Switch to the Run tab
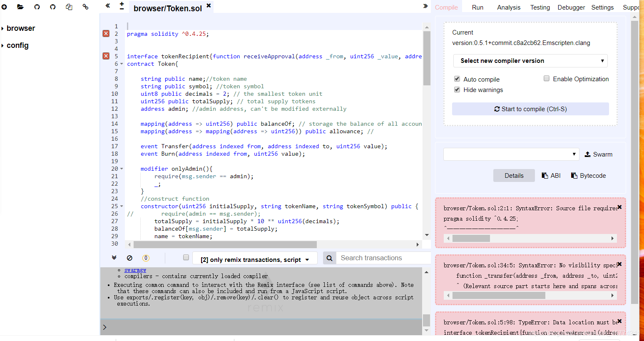 point(477,7)
